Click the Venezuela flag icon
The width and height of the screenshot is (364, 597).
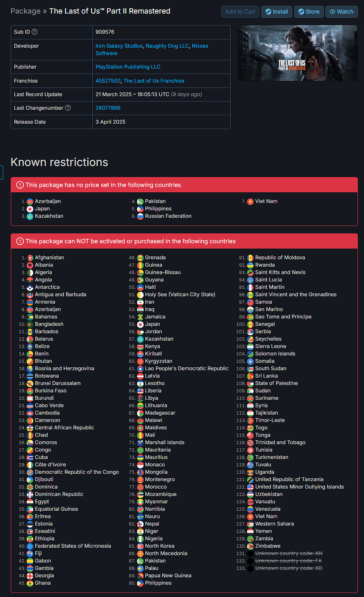click(x=250, y=509)
